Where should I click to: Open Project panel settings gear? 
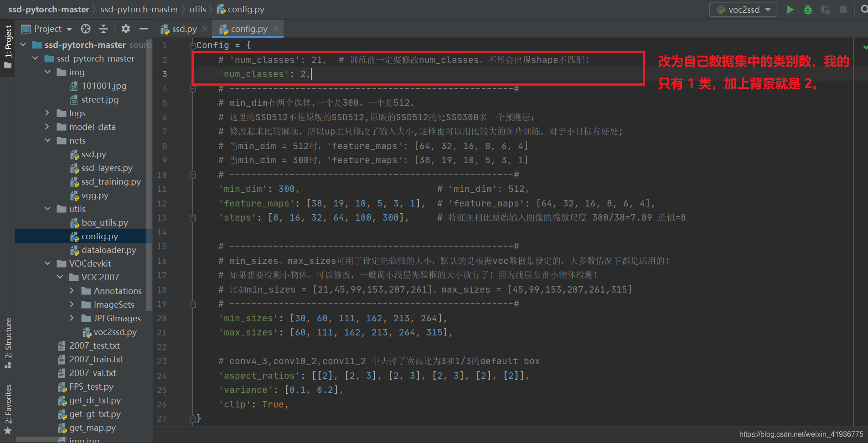(126, 29)
